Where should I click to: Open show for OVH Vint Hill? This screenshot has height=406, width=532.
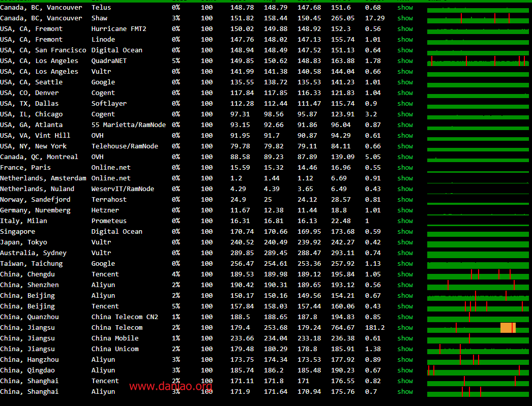[405, 136]
